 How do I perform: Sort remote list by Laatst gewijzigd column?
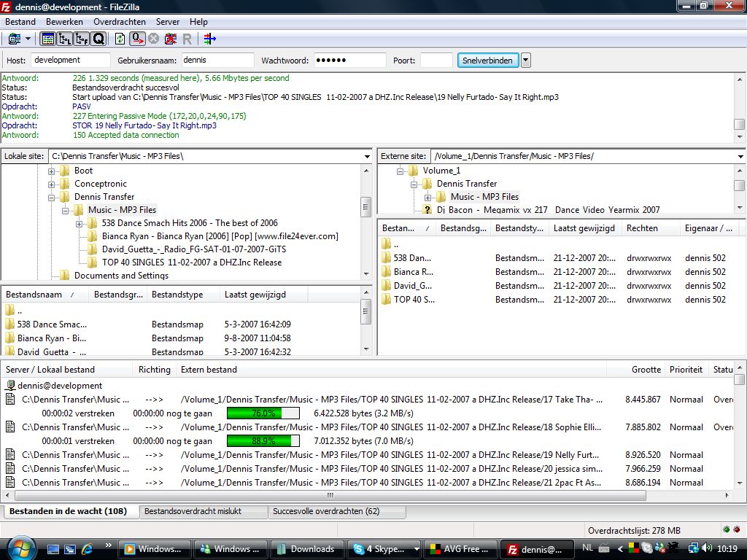click(x=584, y=228)
